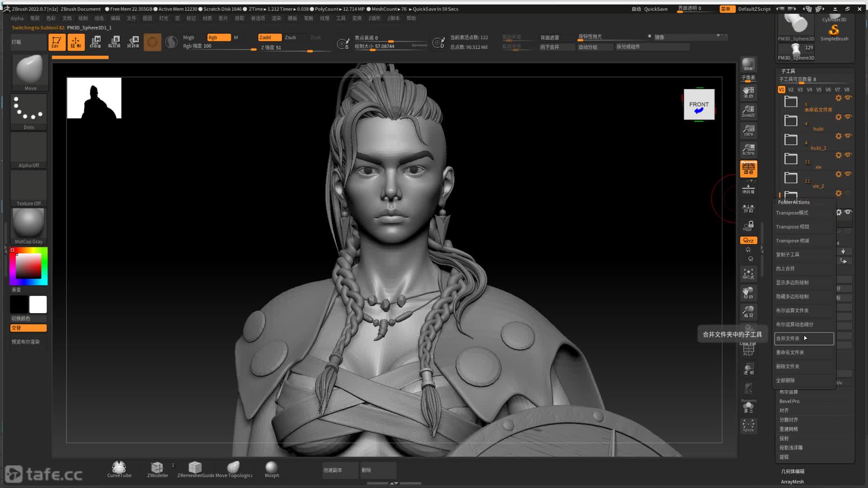This screenshot has height=488, width=868.
Task: Click the Scroll (滚动) hand icon
Action: (x=748, y=92)
